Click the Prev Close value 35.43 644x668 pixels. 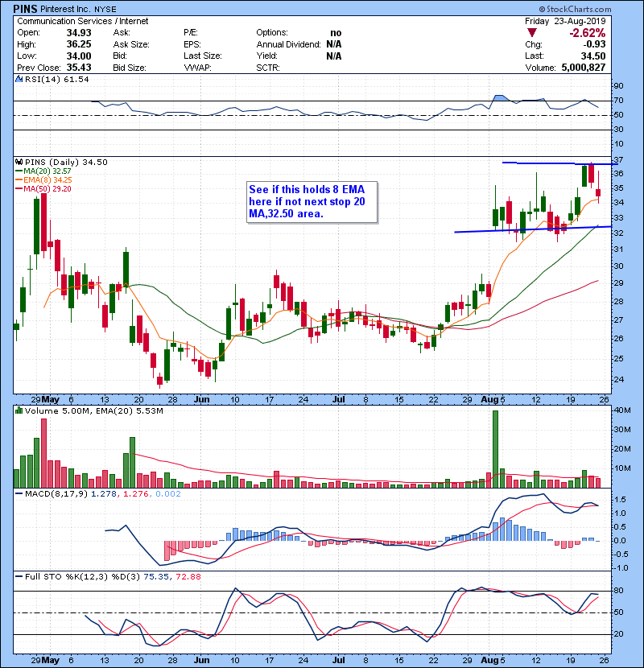pos(79,68)
